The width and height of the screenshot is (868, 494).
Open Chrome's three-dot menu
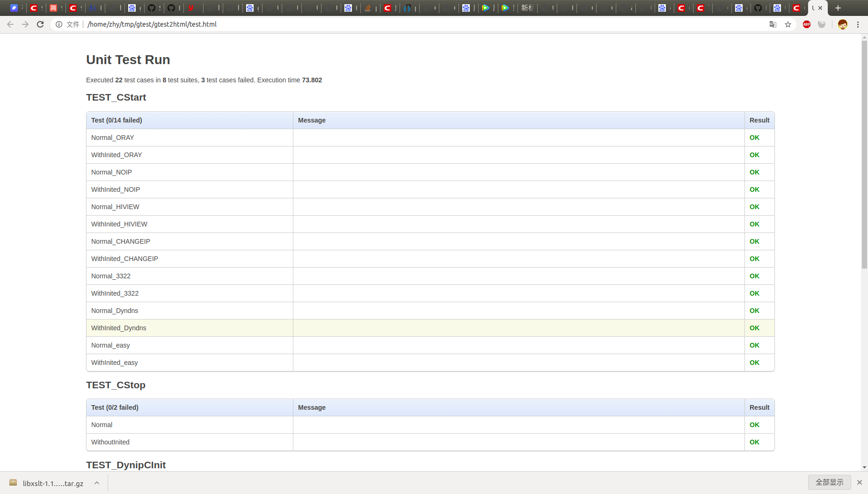(859, 24)
